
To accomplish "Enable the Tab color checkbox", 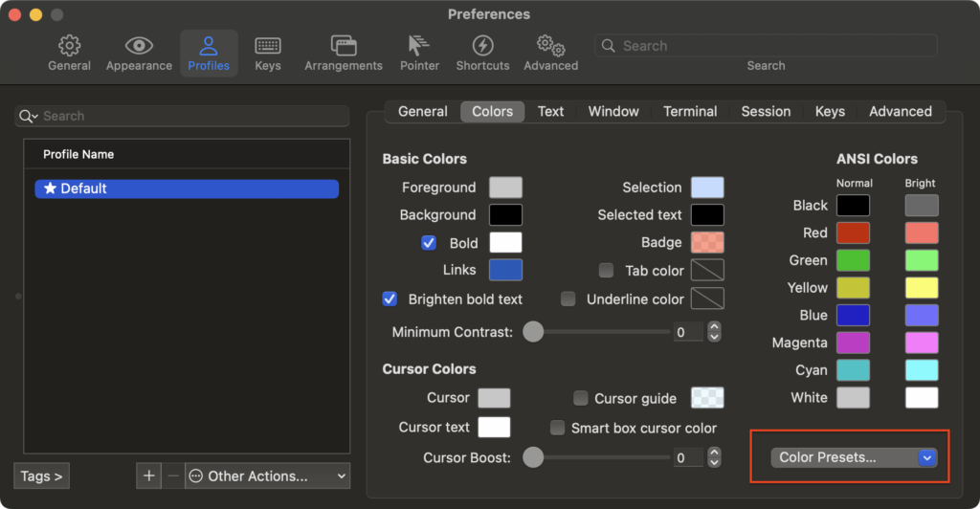I will [606, 270].
